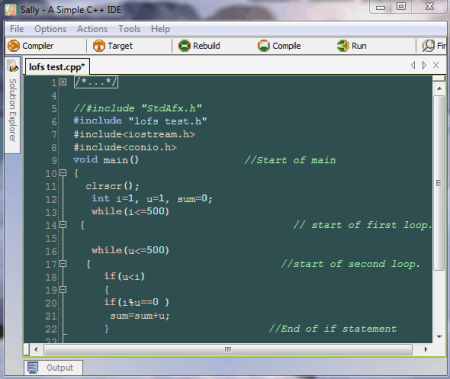
Task: Collapse the first while loop at line 14
Action: coord(63,225)
